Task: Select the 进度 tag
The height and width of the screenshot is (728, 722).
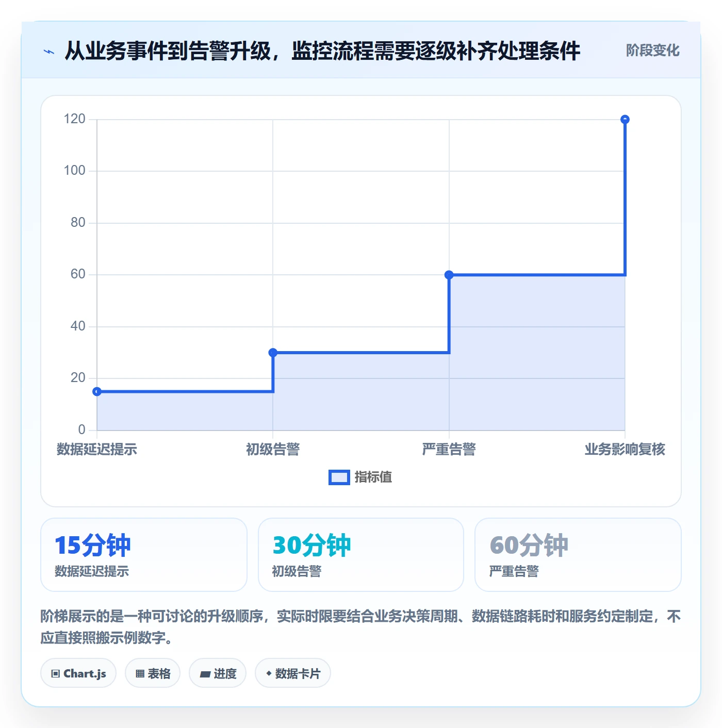Action: [x=218, y=673]
